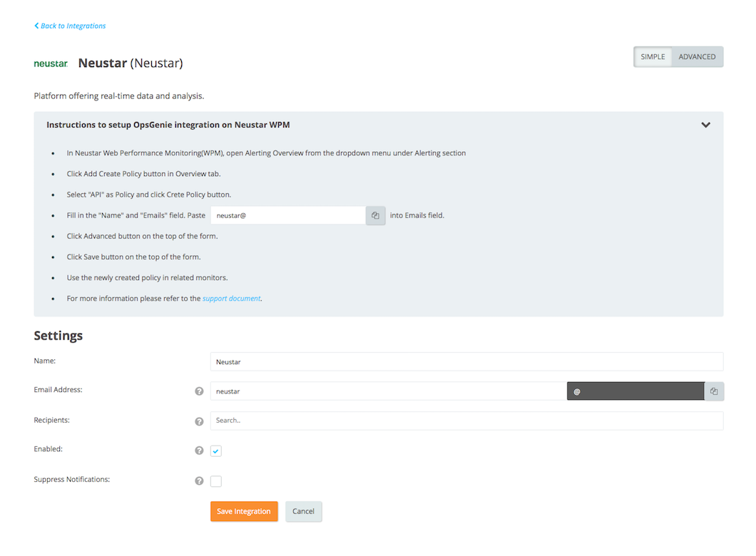Show help for Recipients
Viewport: 756px width, 556px height.
[x=199, y=421]
